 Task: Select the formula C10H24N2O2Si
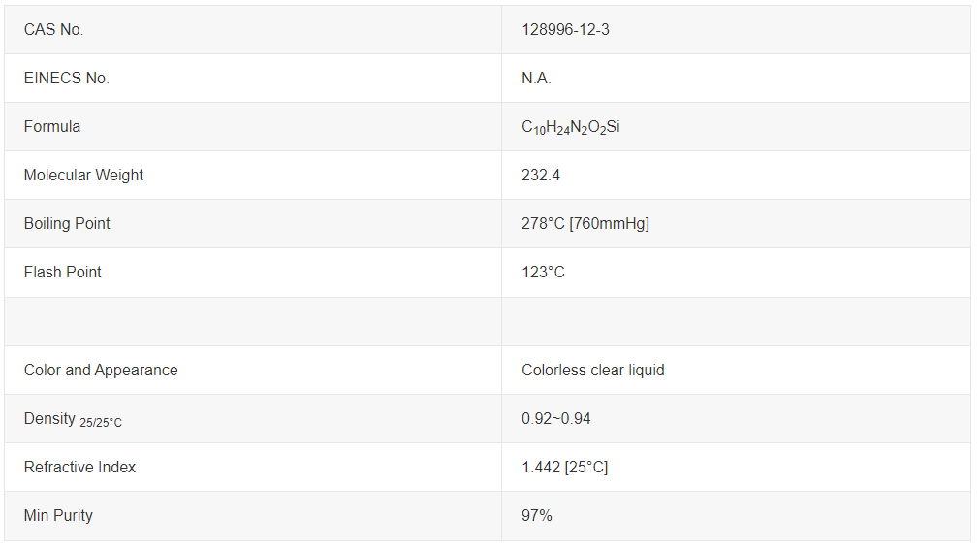[x=571, y=127]
